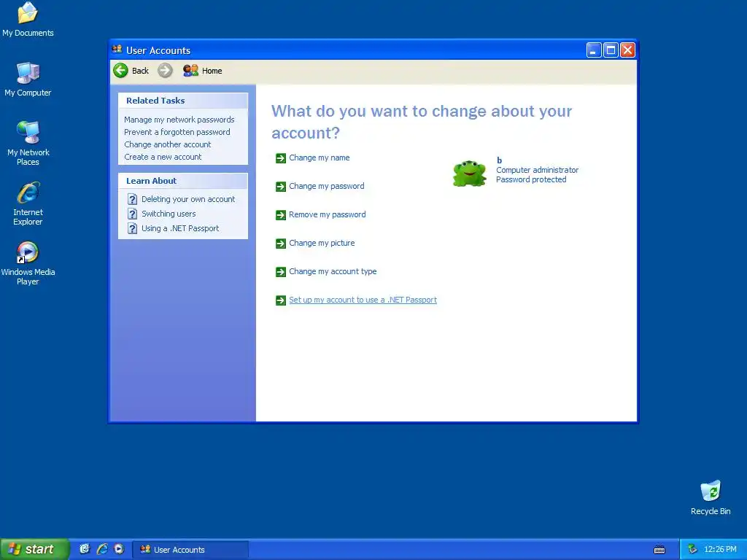
Task: Open Switching users help topic
Action: tap(169, 214)
